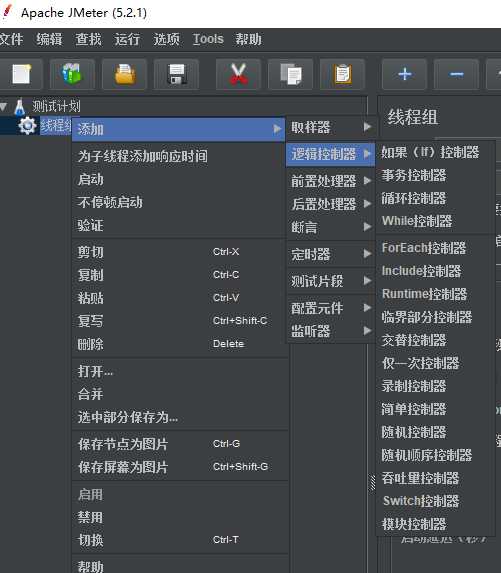Expand the 断言 submenu

331,227
